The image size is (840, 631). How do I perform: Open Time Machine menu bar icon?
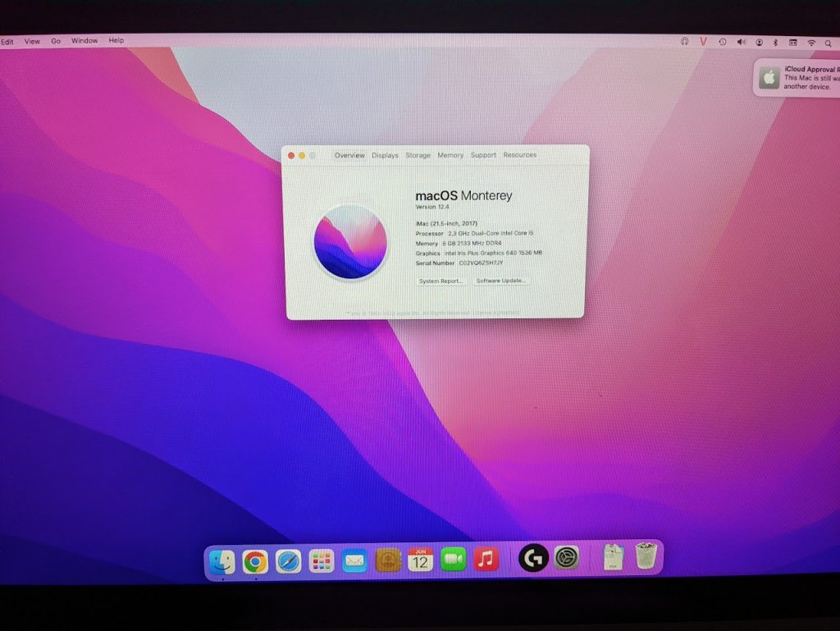(723, 42)
